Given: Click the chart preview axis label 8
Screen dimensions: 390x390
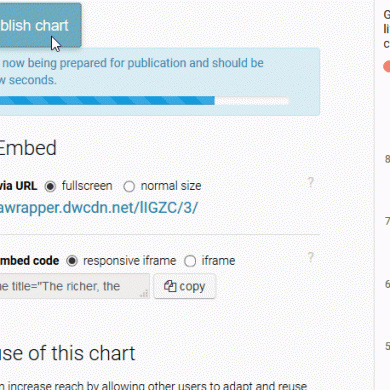Looking at the screenshot, I should pos(387,159).
